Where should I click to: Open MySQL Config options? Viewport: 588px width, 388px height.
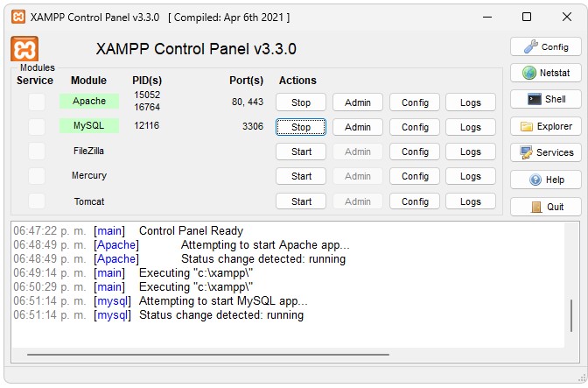click(x=415, y=127)
